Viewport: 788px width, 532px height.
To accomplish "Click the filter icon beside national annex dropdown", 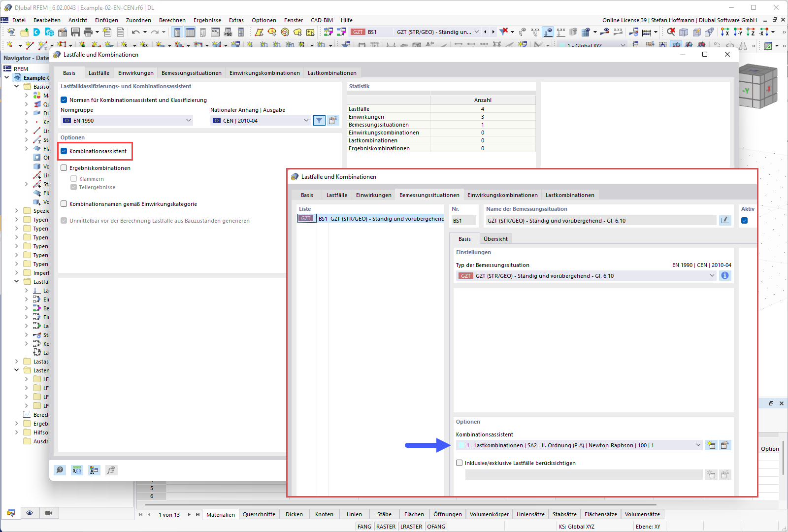I will click(x=319, y=121).
